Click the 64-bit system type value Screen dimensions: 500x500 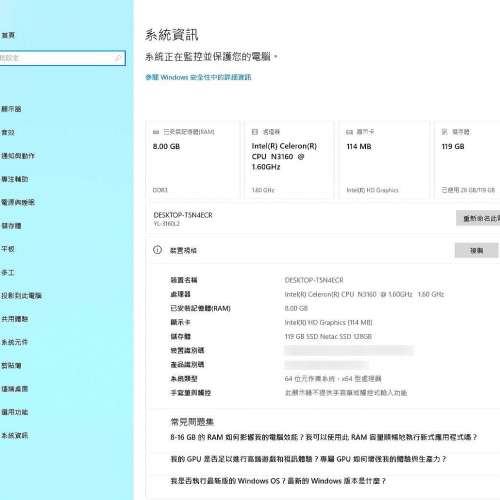click(333, 379)
